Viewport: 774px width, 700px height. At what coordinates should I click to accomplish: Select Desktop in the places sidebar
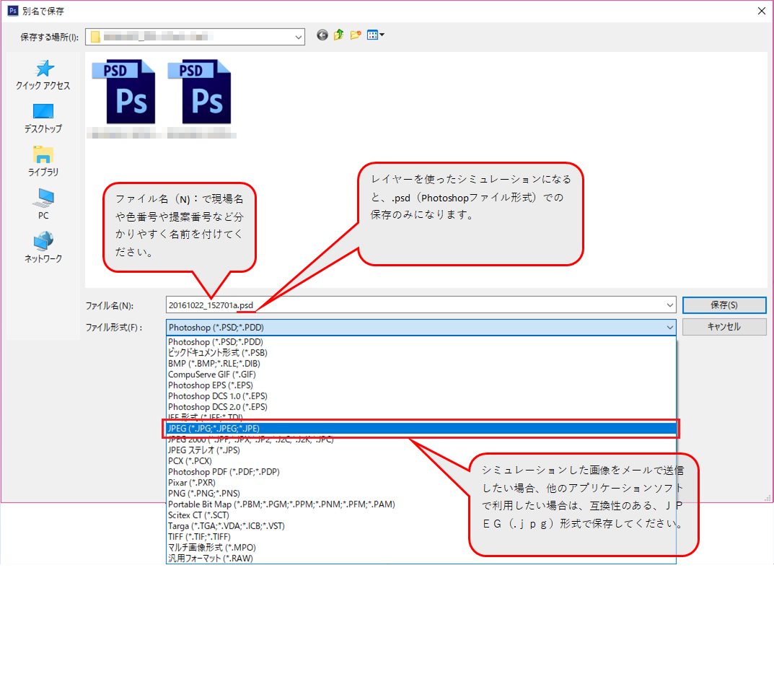pos(43,118)
